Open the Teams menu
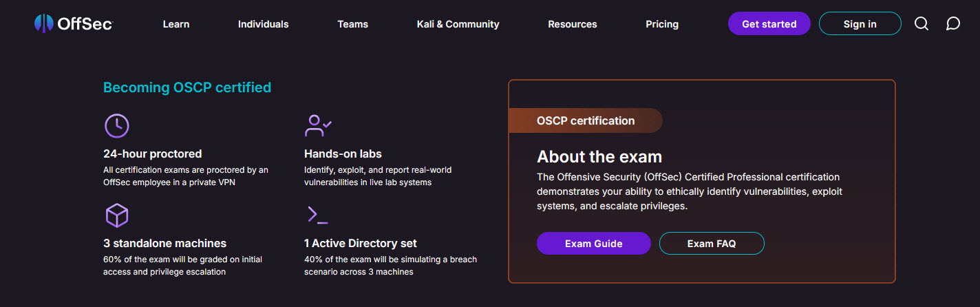Screen dimensions: 980x307 point(353,23)
